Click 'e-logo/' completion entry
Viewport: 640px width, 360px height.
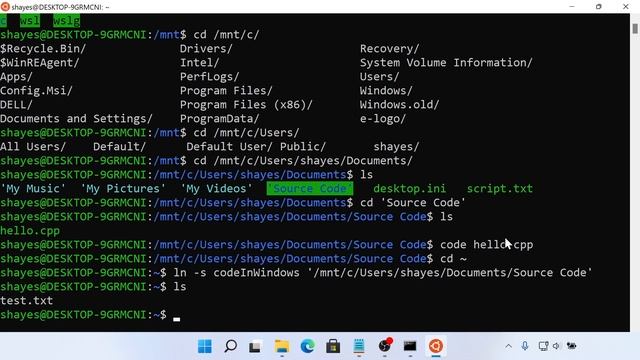coord(382,119)
